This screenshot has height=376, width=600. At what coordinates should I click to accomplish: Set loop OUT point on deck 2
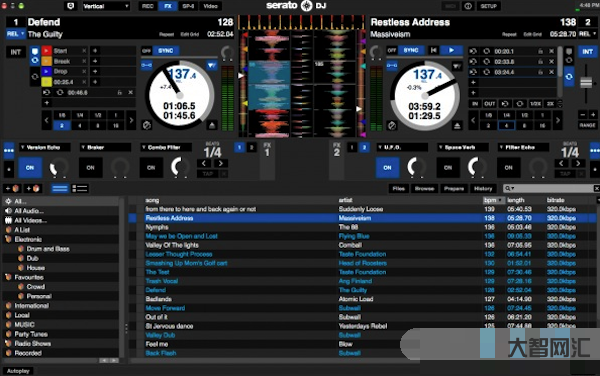click(489, 104)
